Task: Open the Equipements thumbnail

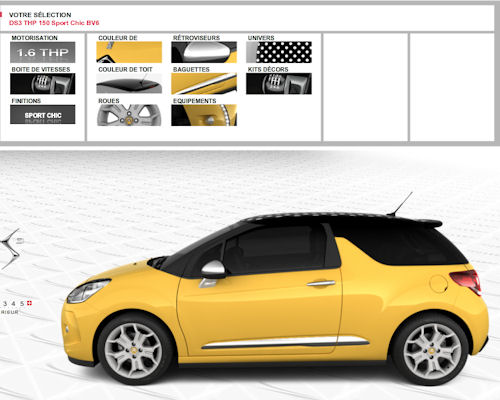Action: tap(204, 115)
